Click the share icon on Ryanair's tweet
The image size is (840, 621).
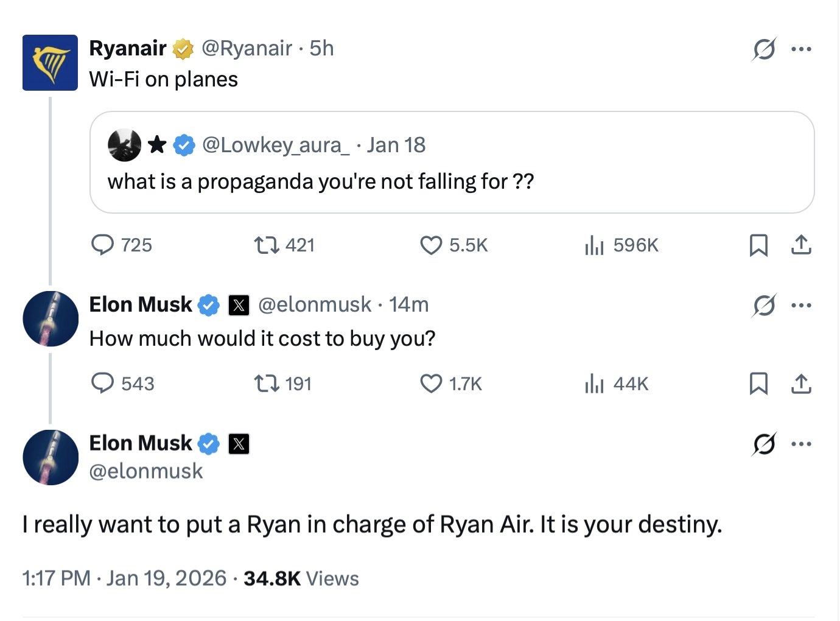point(802,245)
